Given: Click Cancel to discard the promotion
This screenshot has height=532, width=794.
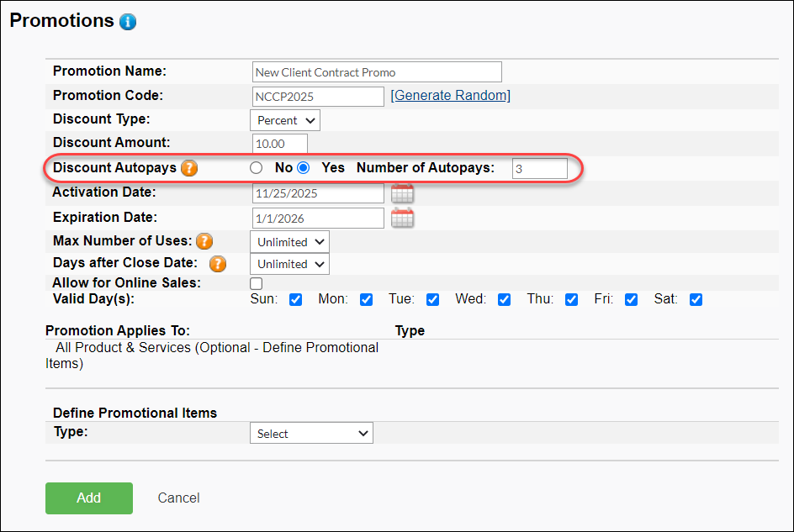Looking at the screenshot, I should point(178,498).
